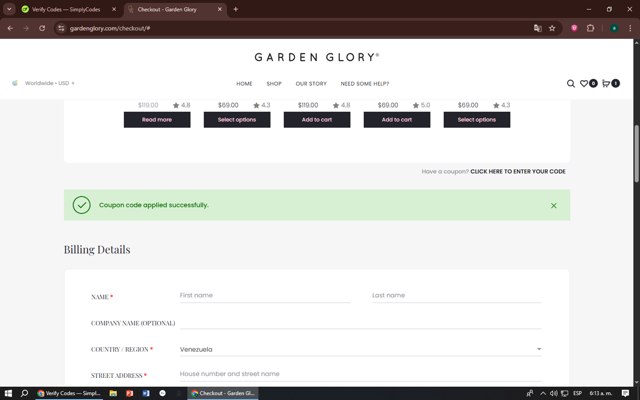The width and height of the screenshot is (640, 400).
Task: Open the notification center icon
Action: point(625,393)
